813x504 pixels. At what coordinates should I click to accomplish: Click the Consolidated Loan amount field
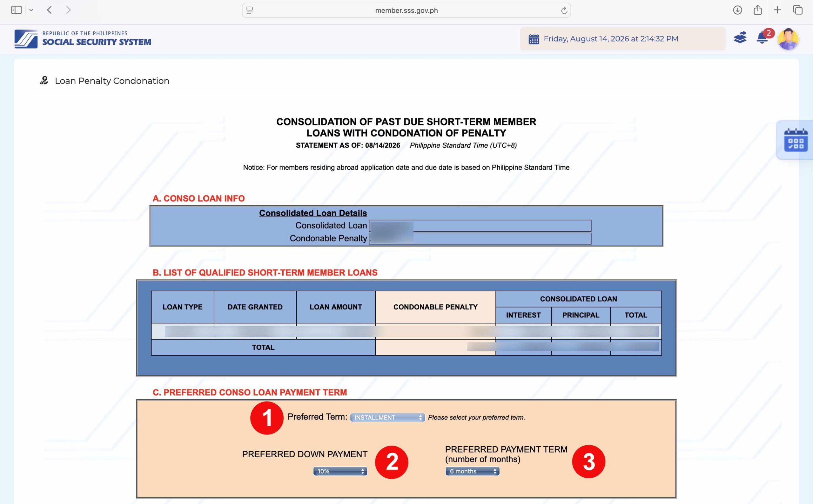click(480, 226)
